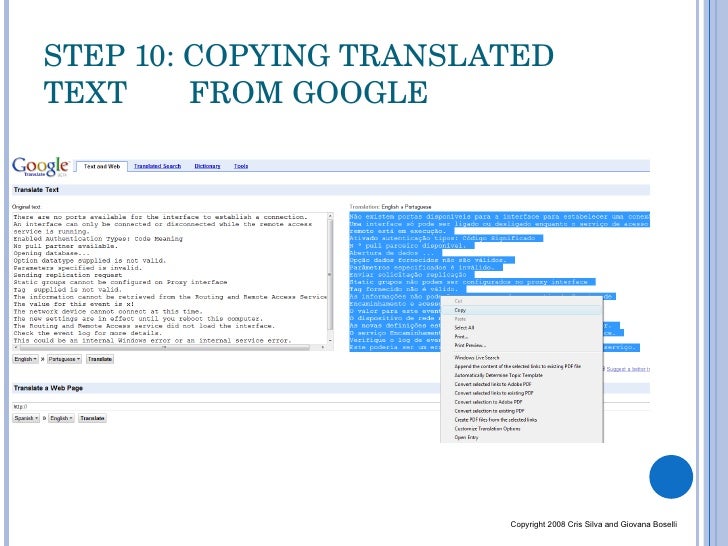
Task: Click the scroll-down arrow of original text box
Action: (331, 341)
